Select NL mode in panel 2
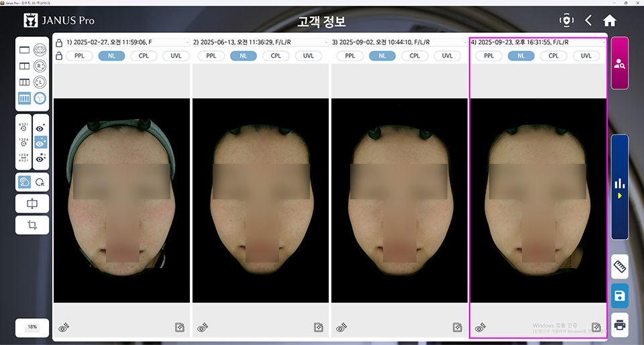Image resolution: width=644 pixels, height=345 pixels. [x=244, y=56]
